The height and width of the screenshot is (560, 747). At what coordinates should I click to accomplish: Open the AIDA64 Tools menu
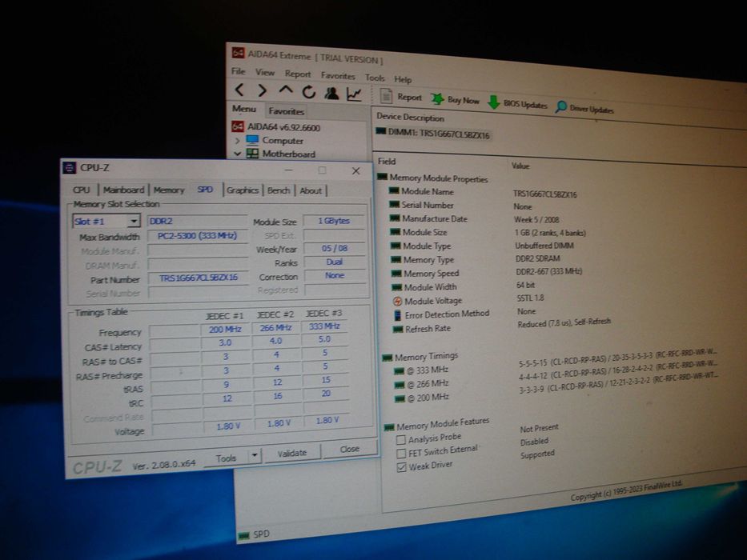(375, 78)
